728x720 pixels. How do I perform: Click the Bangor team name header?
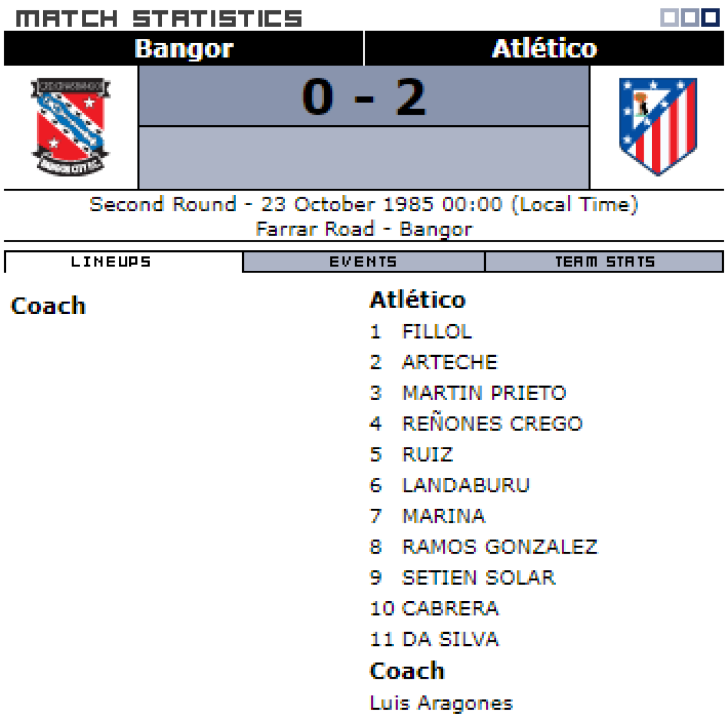[184, 49]
